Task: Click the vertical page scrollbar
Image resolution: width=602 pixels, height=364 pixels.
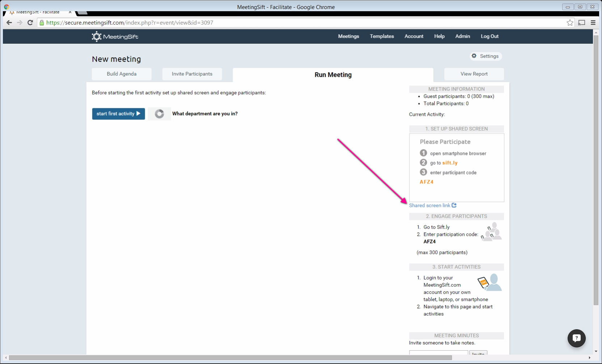Action: point(596,170)
